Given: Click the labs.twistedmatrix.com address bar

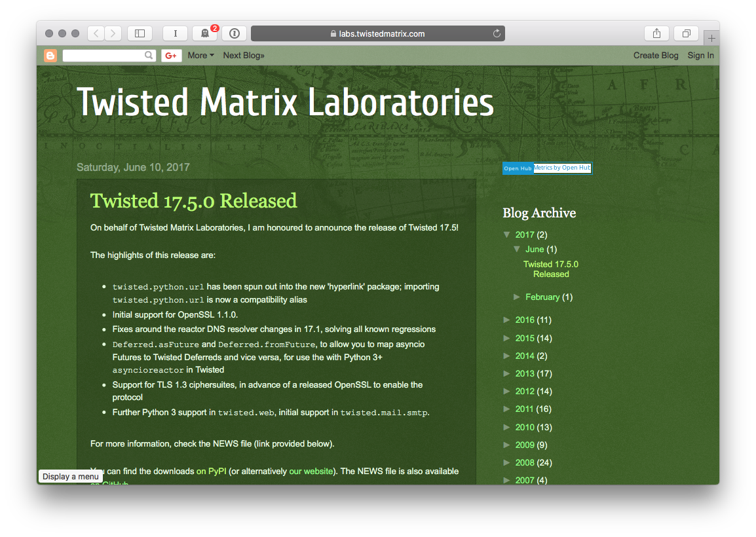Looking at the screenshot, I should tap(377, 33).
